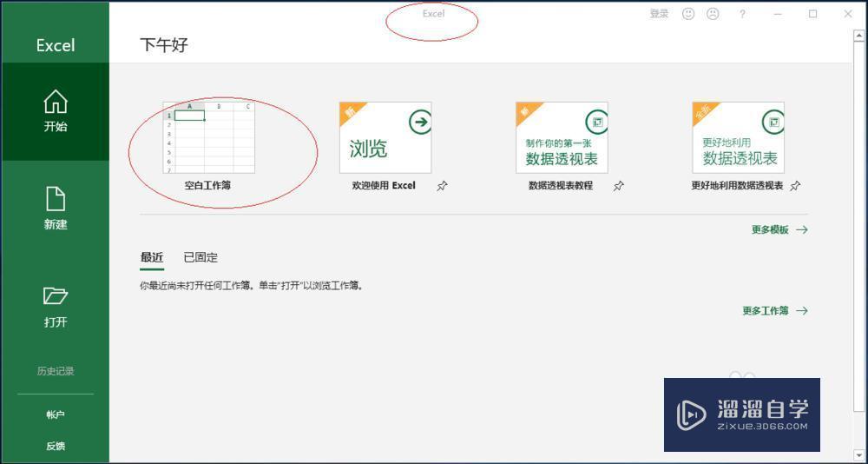The height and width of the screenshot is (464, 868).
Task: Click the 你最近尚未打开任何工作簿 message
Action: 252,286
